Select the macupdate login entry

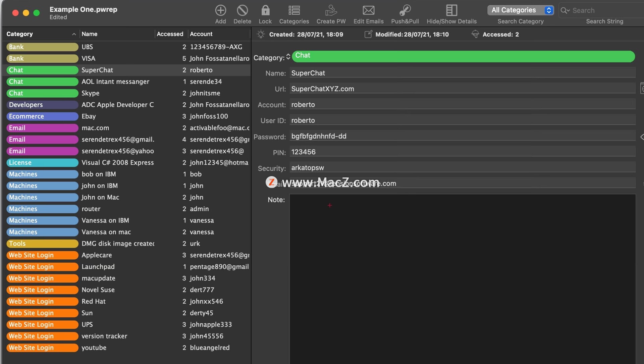click(126, 278)
